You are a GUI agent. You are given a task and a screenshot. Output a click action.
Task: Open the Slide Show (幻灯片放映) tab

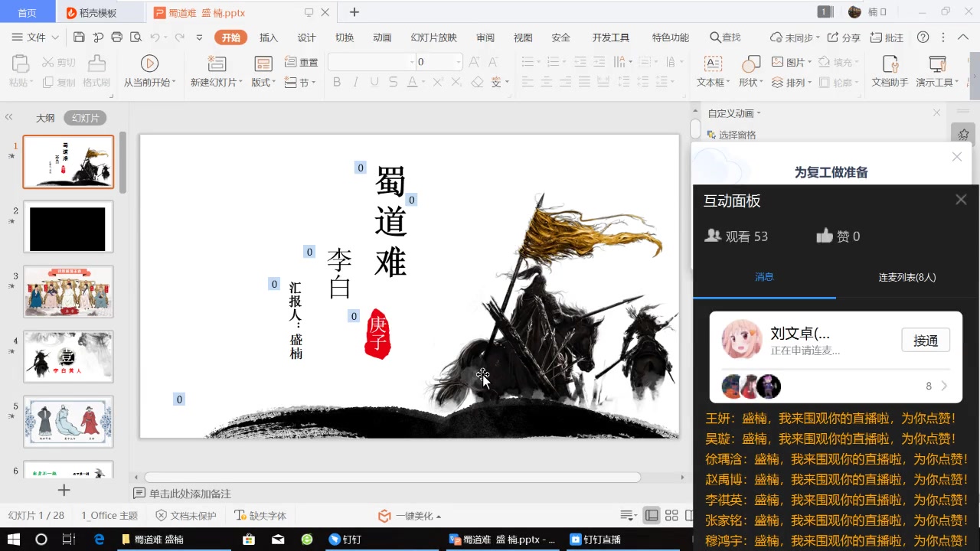coord(433,37)
